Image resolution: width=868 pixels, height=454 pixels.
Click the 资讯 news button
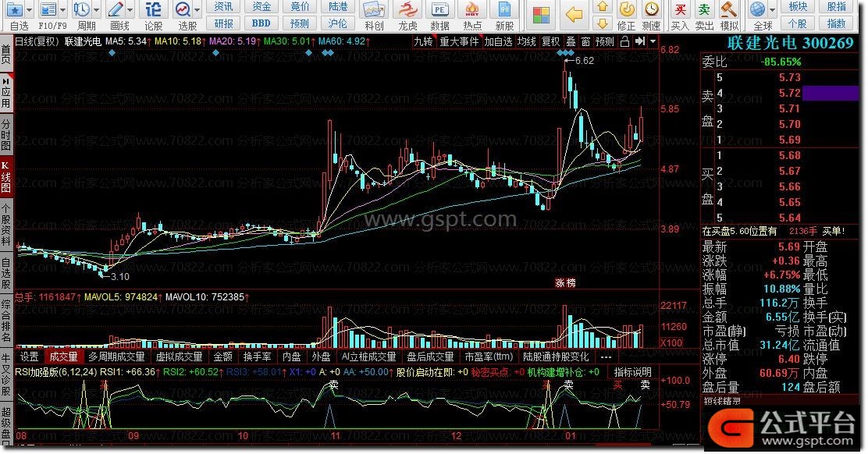[224, 7]
